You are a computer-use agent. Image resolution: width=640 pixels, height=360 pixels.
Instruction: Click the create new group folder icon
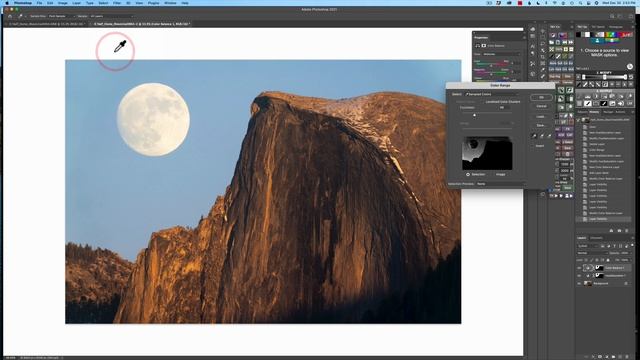pos(613,357)
